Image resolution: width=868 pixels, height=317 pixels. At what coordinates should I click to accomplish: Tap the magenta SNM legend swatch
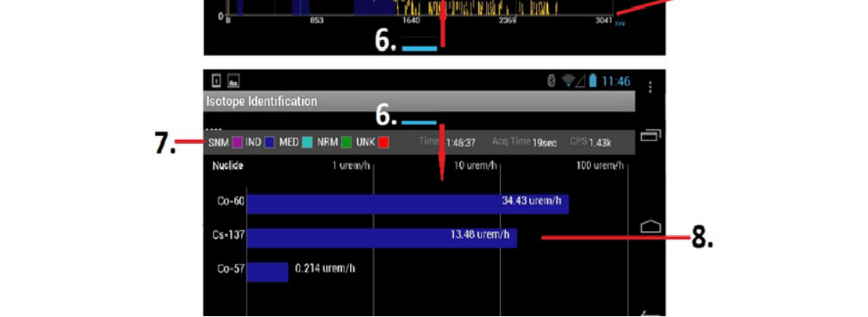[236, 142]
